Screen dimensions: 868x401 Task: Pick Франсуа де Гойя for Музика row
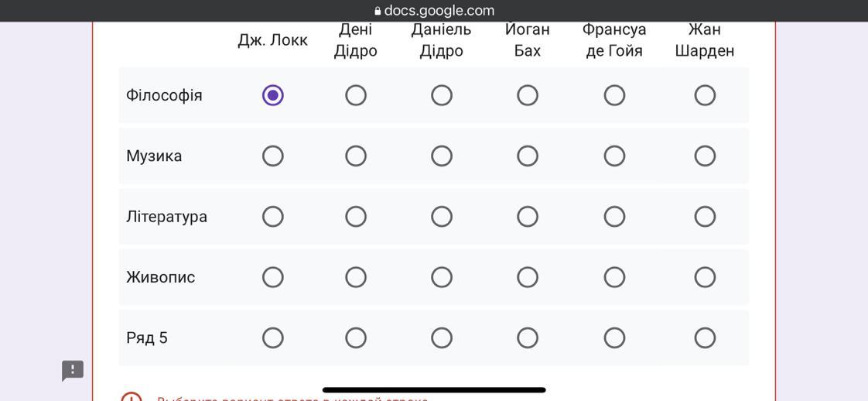[614, 156]
